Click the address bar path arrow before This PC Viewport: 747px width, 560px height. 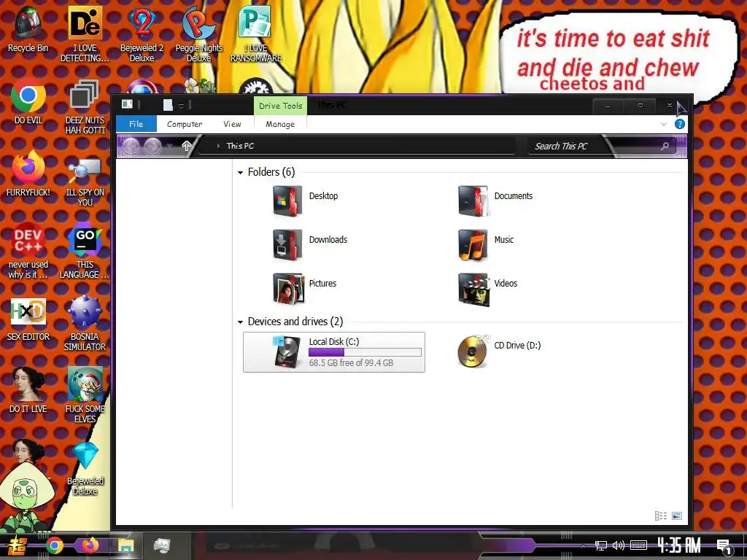pos(218,146)
